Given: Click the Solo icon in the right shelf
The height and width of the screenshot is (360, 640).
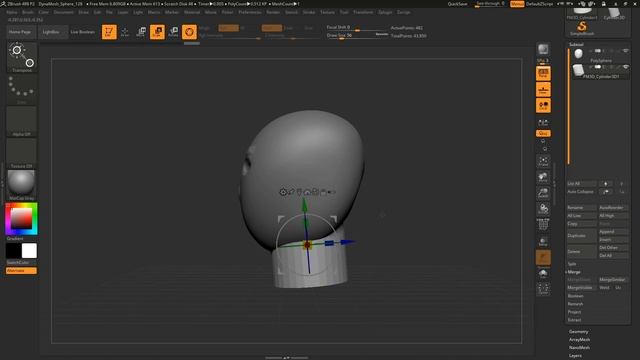Looking at the screenshot, I should (543, 273).
